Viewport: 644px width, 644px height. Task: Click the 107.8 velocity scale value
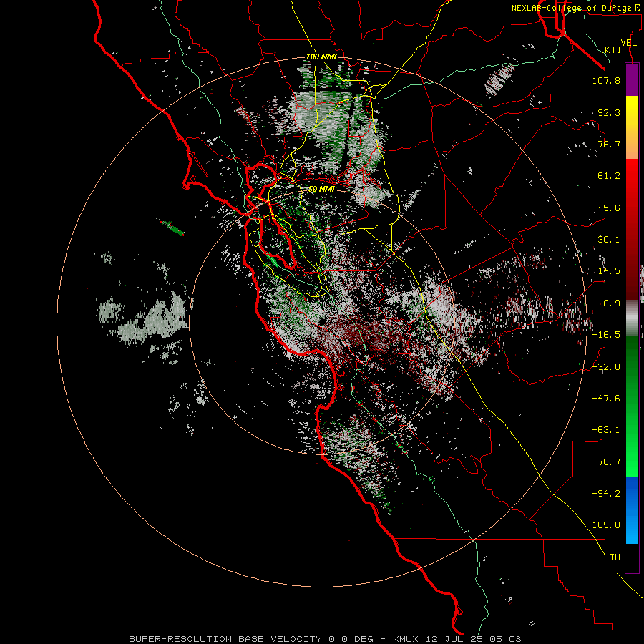[606, 80]
